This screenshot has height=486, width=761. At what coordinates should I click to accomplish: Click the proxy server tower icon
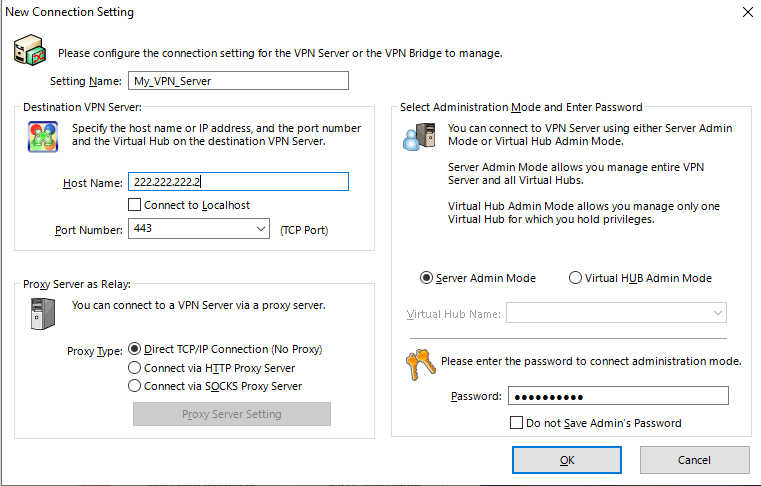[43, 314]
